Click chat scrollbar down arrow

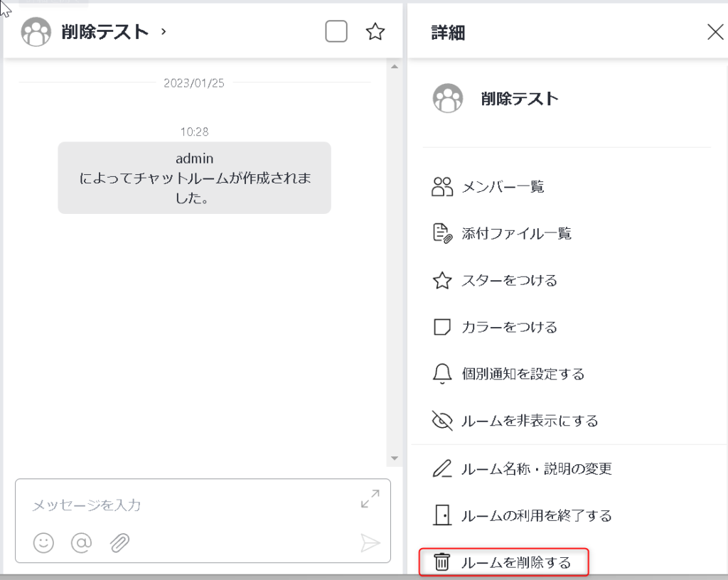pyautogui.click(x=395, y=458)
